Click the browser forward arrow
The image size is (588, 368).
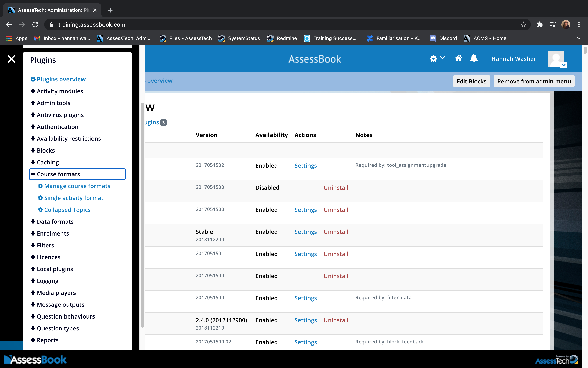click(22, 25)
